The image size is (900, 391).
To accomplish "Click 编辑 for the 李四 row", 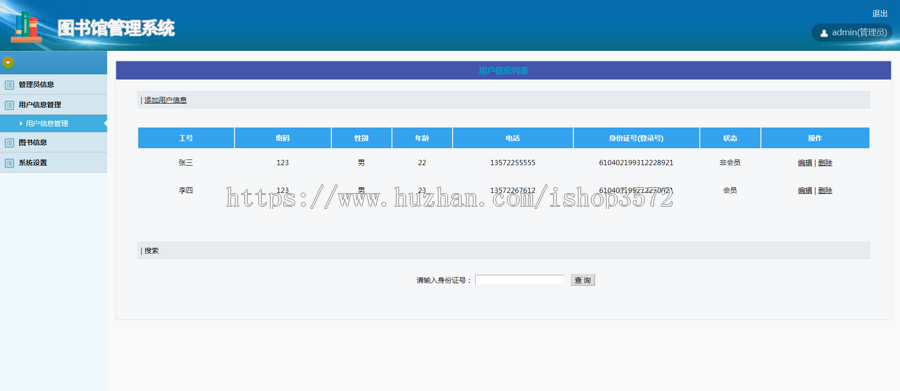I will click(x=805, y=191).
